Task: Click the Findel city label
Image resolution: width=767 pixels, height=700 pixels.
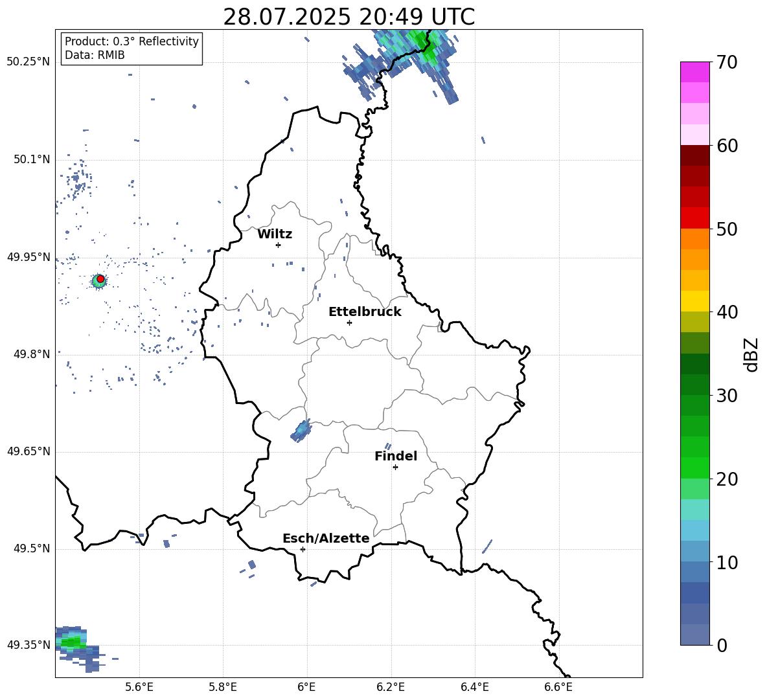Action: coord(396,456)
